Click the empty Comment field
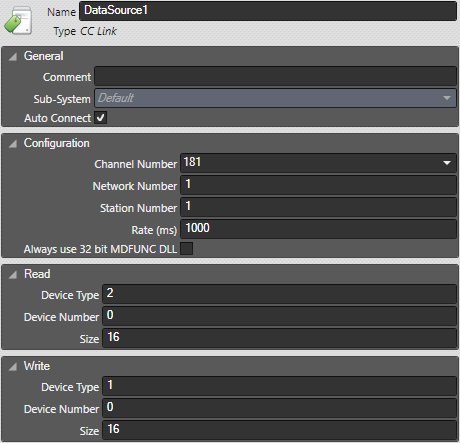This screenshot has width=460, height=443. (x=275, y=76)
